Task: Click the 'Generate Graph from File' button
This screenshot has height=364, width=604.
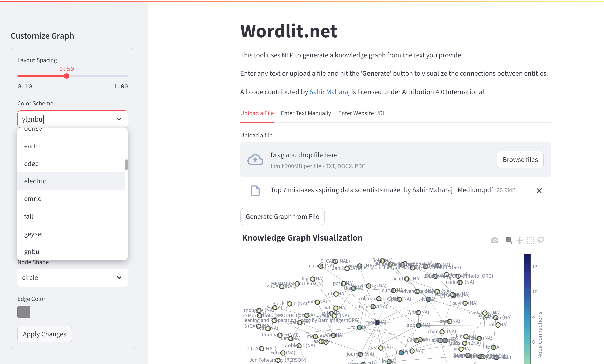Action: pos(282,216)
